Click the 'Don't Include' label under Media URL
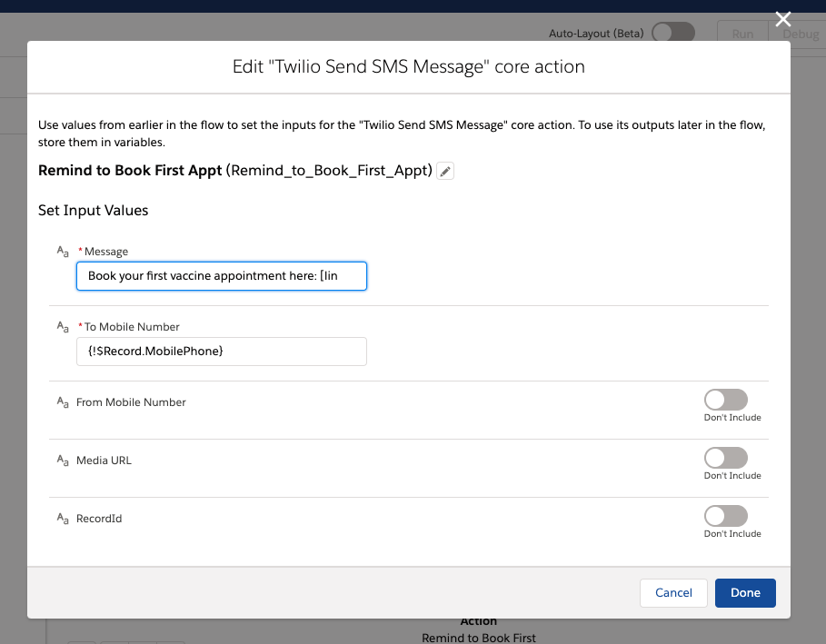The image size is (826, 644). pyautogui.click(x=732, y=475)
